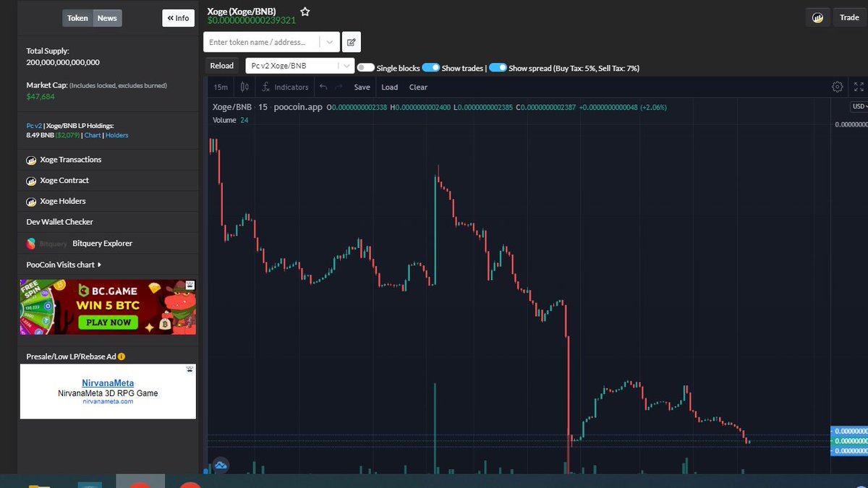The width and height of the screenshot is (868, 488).
Task: Open the Pc v2 link
Action: tap(34, 126)
